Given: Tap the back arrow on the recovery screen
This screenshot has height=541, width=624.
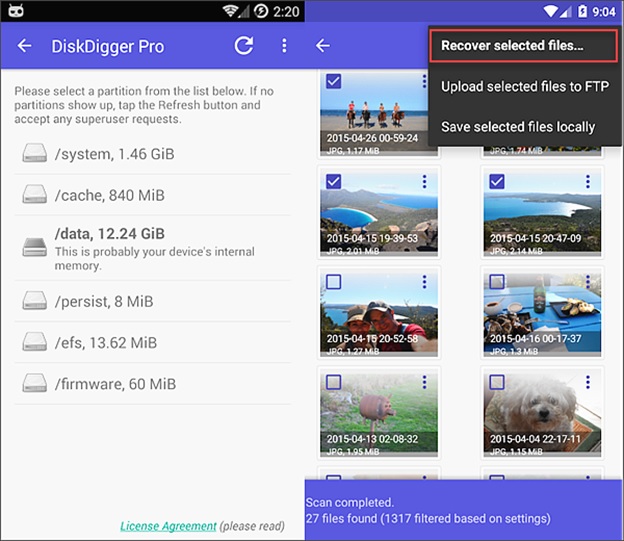Looking at the screenshot, I should tap(323, 45).
